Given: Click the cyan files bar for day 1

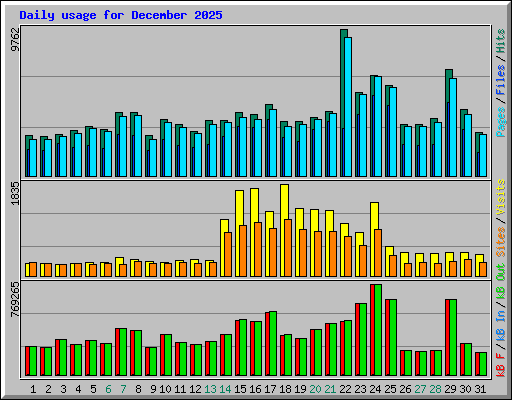Looking at the screenshot, I should (x=33, y=158).
